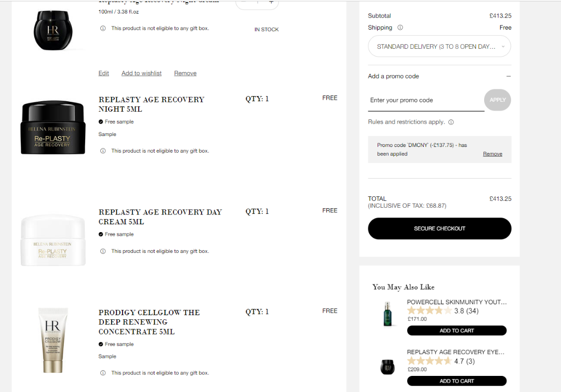
Task: Click the Replasty Eye cream recommendation thumbnail
Action: tap(388, 366)
